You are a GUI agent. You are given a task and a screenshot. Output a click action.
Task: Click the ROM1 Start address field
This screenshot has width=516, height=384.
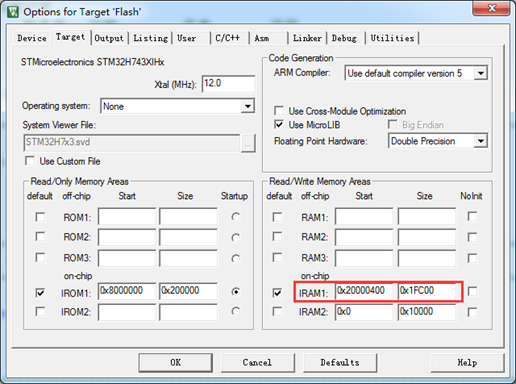point(127,217)
